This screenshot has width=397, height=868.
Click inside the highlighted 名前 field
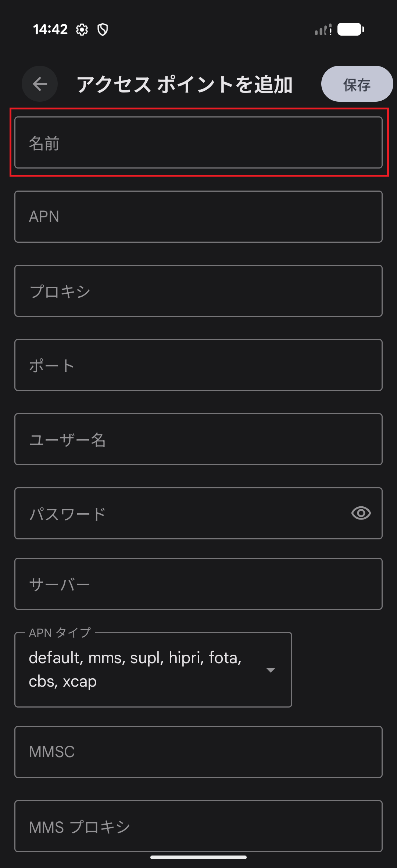tap(198, 143)
